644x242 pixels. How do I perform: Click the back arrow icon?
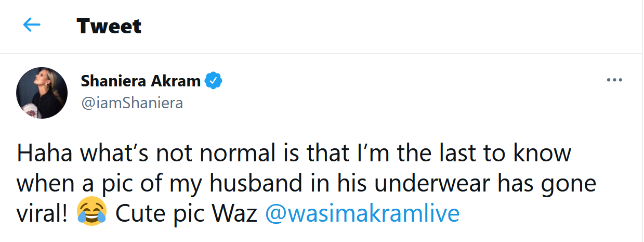[x=32, y=24]
